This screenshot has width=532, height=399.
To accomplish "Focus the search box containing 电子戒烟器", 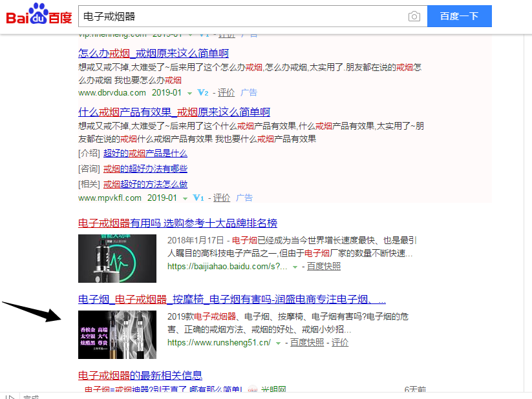I will click(x=239, y=16).
